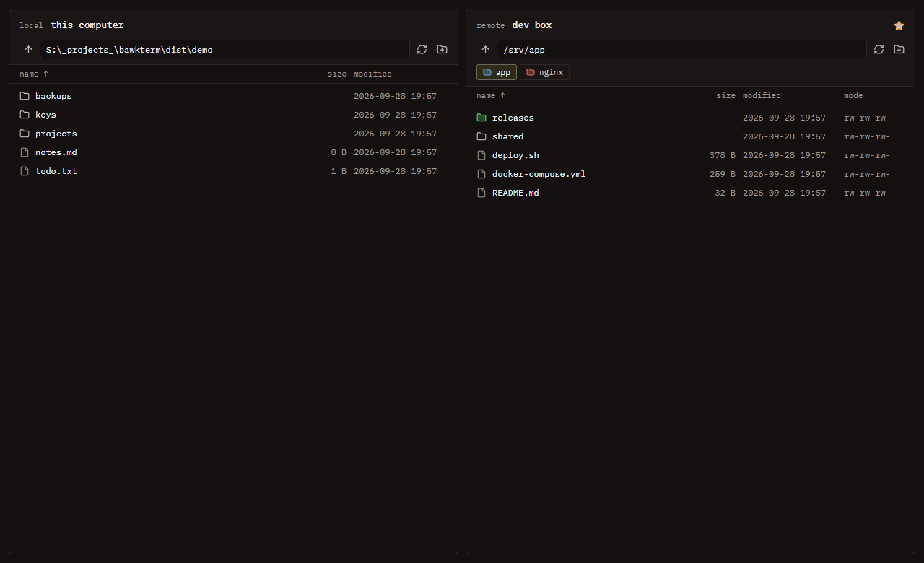This screenshot has height=563, width=924.
Task: Refresh the local directory listing
Action: point(422,50)
